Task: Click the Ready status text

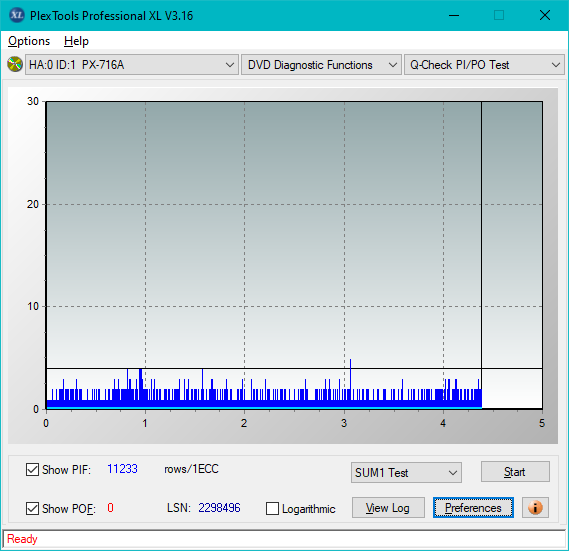Action: [22, 539]
